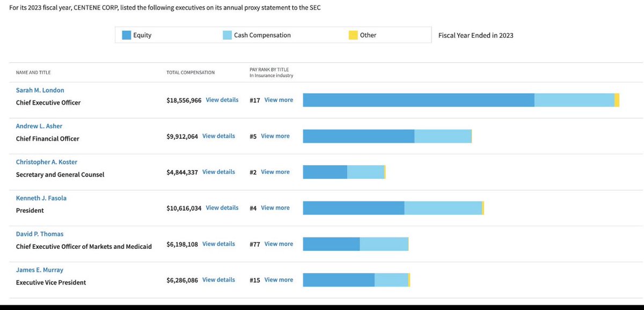
Task: Click the 'NAME AND TITLE' column header
Action: coord(33,73)
